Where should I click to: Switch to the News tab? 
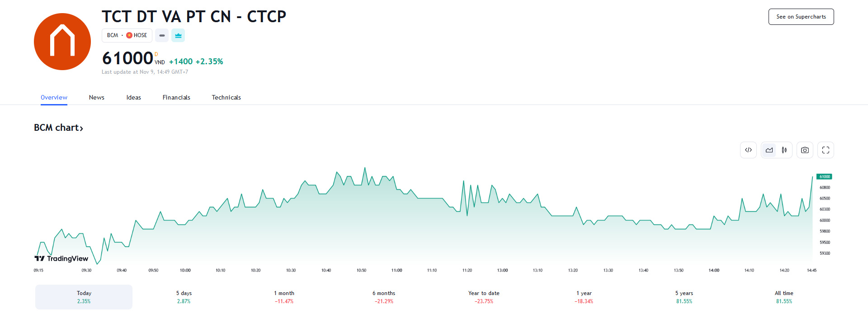tap(96, 97)
